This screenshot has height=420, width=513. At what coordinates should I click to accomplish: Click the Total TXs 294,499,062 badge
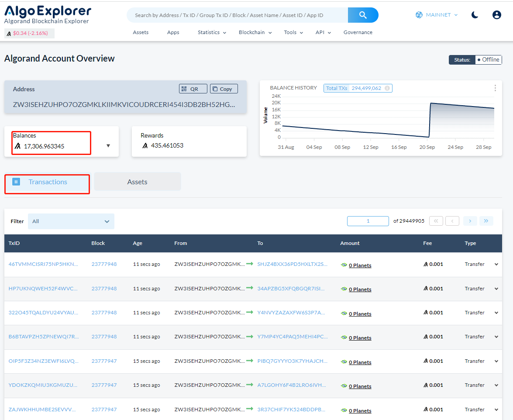point(358,88)
